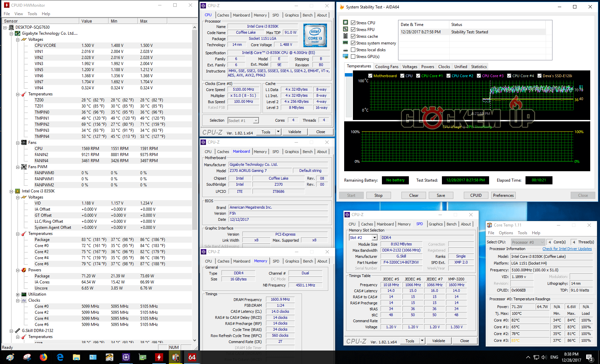Toggle the Motherboard temperature graph checkbox
Viewport: 600px width, 364px height.
click(370, 76)
